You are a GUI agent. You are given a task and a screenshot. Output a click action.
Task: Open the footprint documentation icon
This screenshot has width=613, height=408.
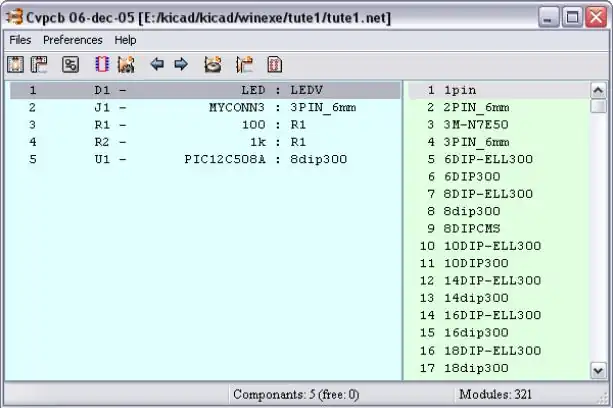(274, 65)
